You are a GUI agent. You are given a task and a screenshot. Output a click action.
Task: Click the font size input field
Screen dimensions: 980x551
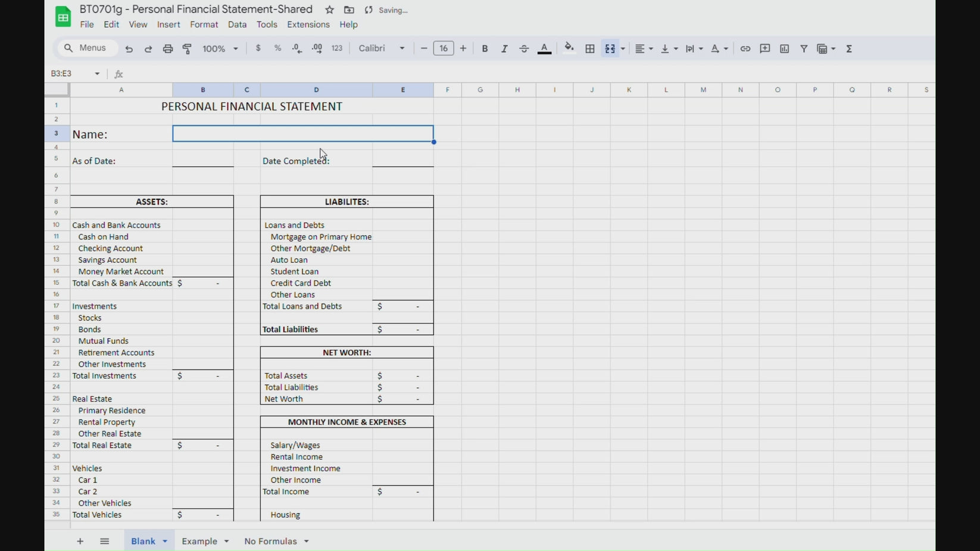[444, 49]
